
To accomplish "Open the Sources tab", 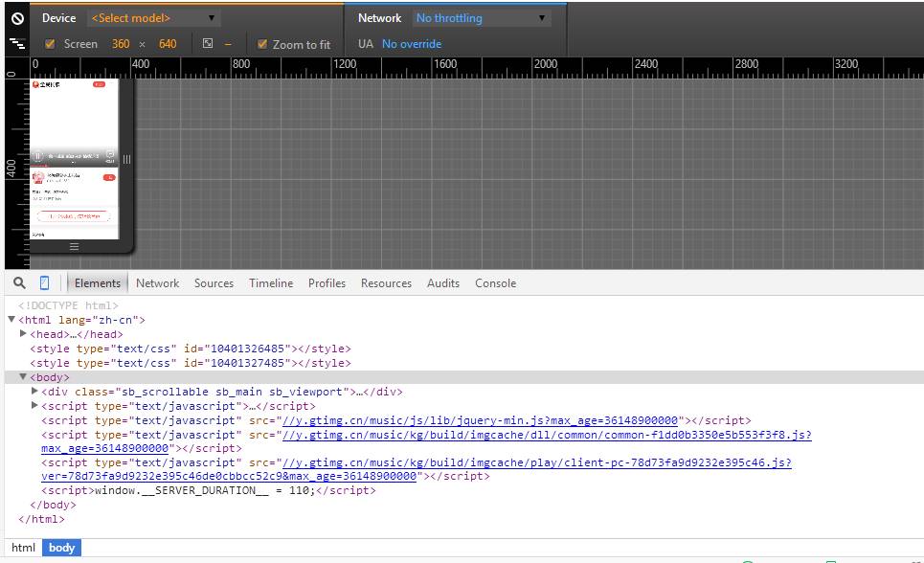I will (x=214, y=283).
